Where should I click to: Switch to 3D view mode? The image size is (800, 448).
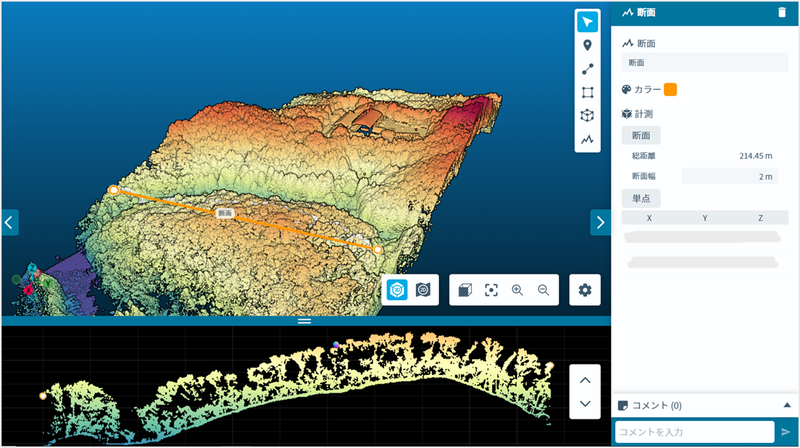coord(397,290)
